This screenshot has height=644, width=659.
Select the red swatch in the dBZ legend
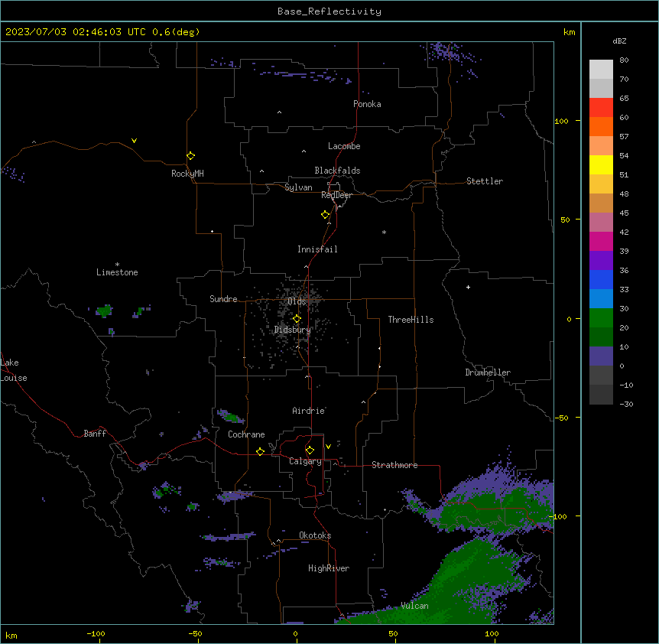click(601, 108)
